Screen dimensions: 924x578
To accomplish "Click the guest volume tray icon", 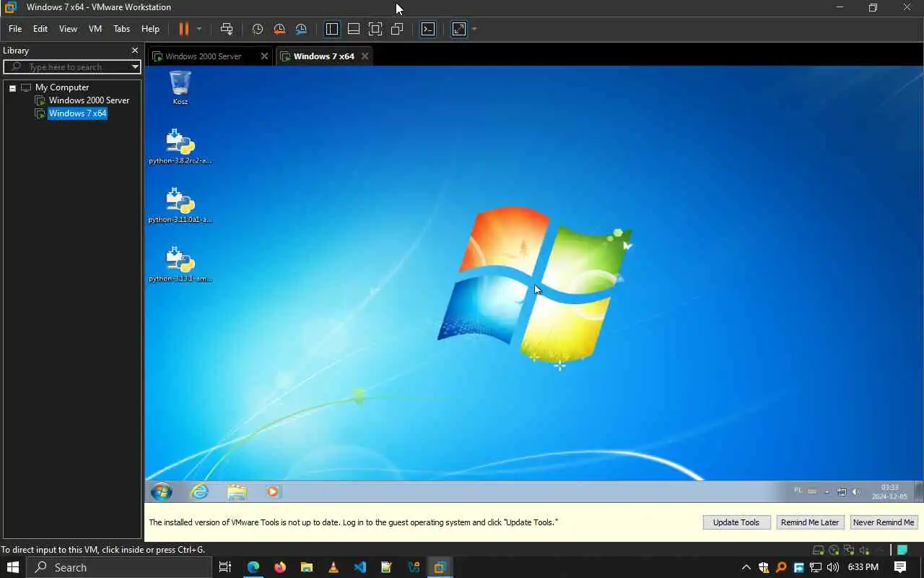I will pos(856,492).
